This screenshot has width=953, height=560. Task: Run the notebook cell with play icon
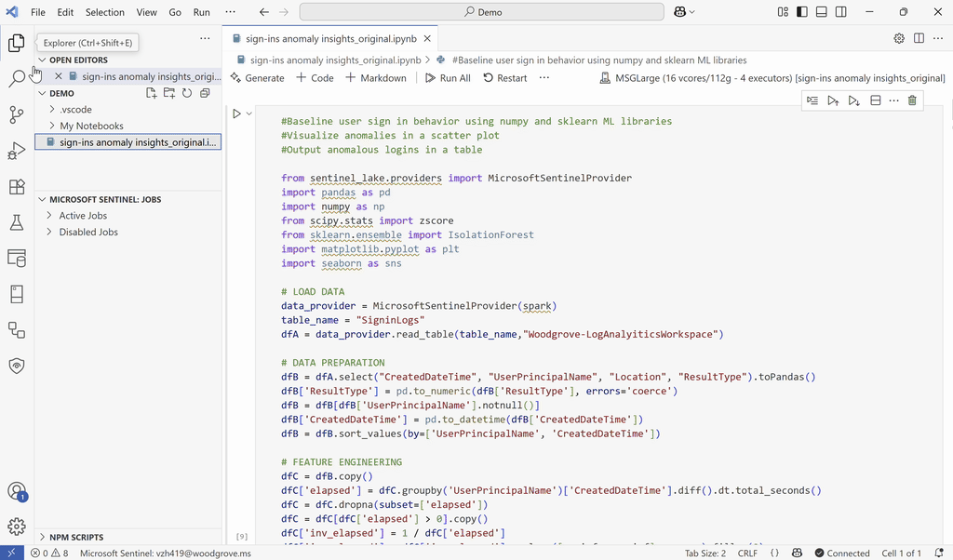(237, 113)
